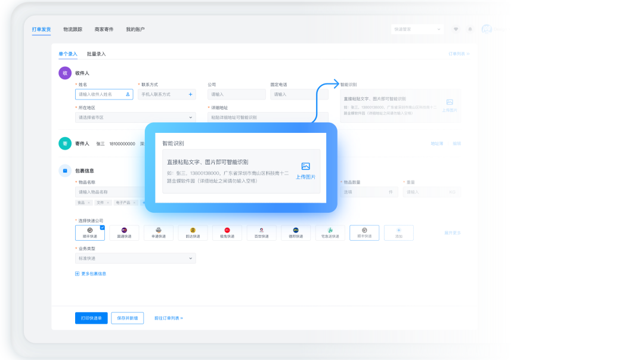Select the 申通快递 courier
644x360 pixels.
(159, 232)
